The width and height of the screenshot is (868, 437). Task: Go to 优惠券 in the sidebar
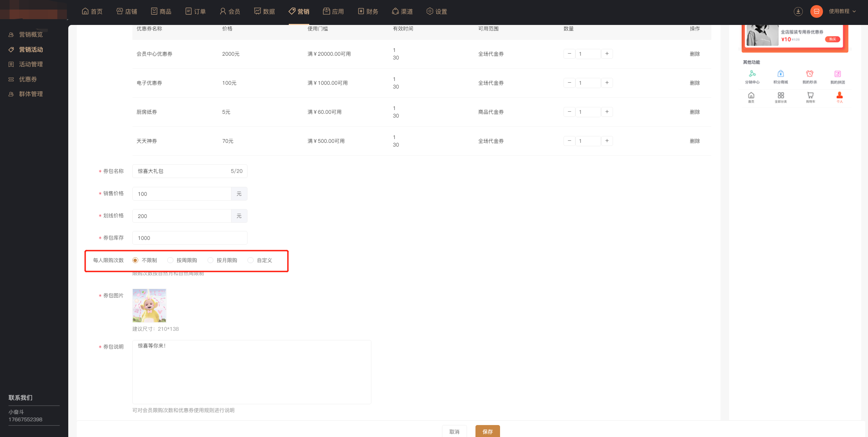tap(28, 79)
